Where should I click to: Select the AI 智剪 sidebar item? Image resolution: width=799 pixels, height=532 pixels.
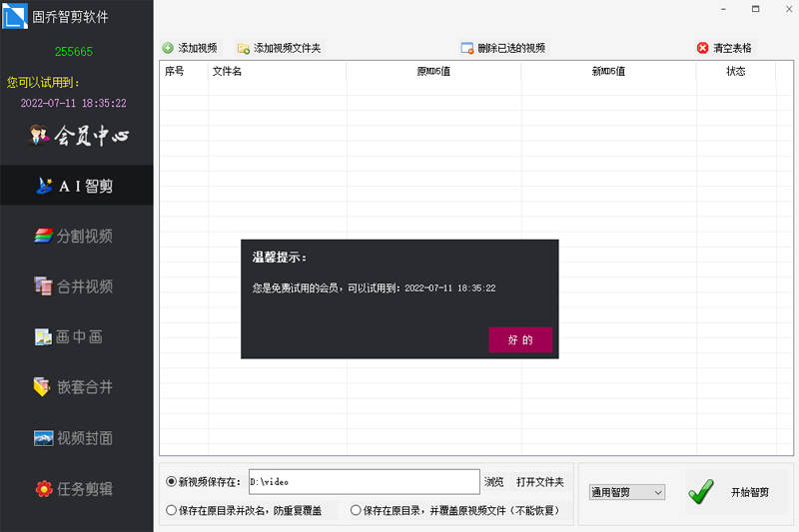(77, 185)
